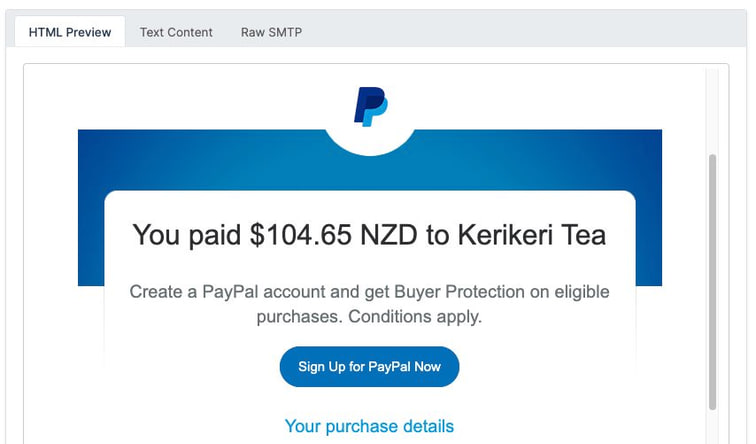Click white semicircle beneath PayPal logo
Image resolution: width=756 pixels, height=444 pixels.
(x=370, y=143)
